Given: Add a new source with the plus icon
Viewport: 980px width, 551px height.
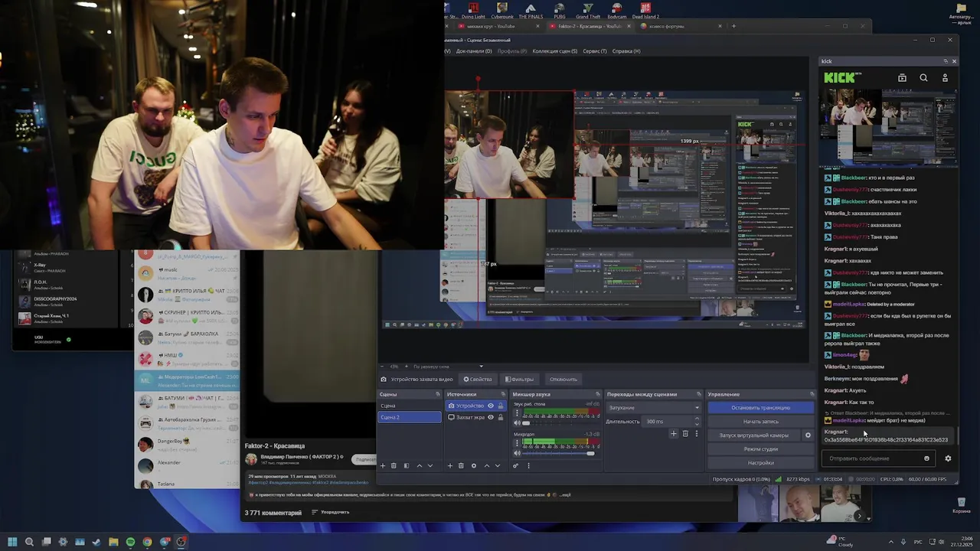Looking at the screenshot, I should click(449, 466).
